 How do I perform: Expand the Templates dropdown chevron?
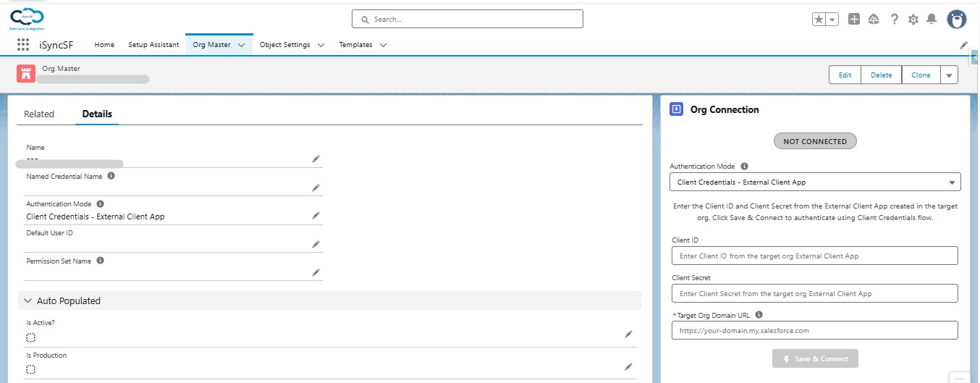383,45
